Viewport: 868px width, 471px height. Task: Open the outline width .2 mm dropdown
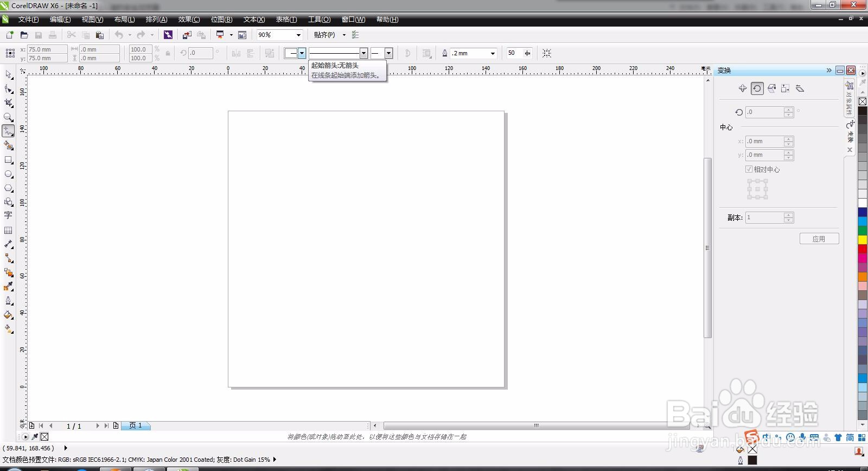(493, 53)
